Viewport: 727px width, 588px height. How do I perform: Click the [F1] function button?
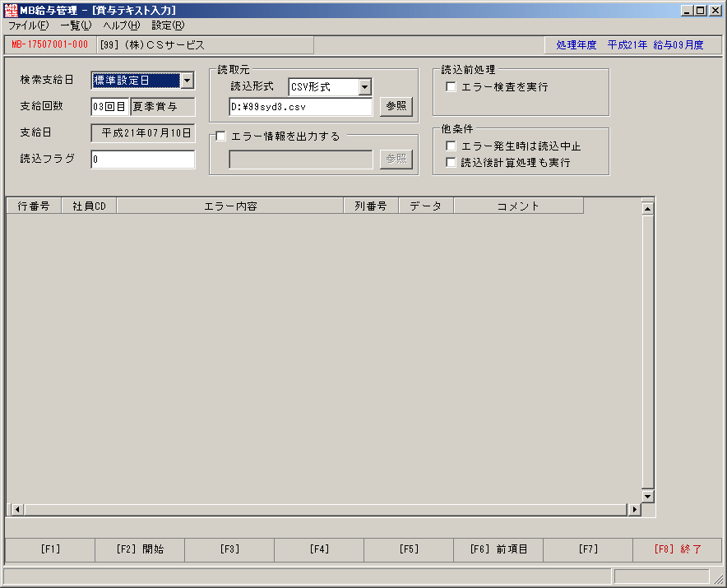(x=50, y=549)
